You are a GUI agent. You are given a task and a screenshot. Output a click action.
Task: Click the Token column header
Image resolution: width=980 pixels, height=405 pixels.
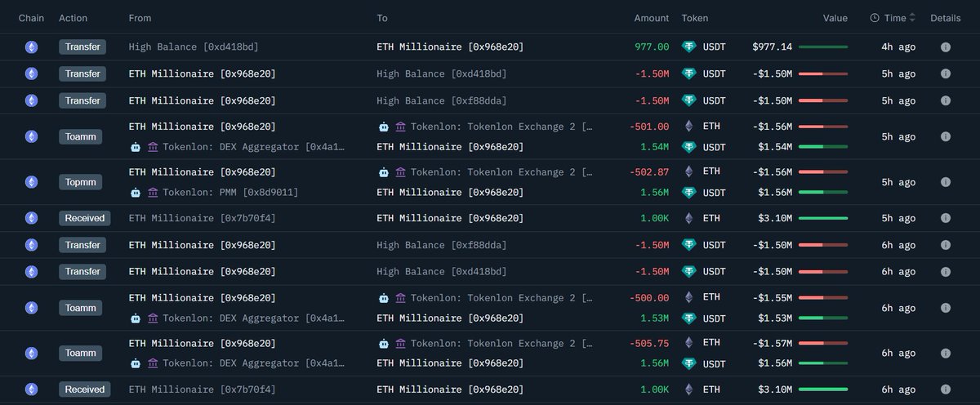pos(695,18)
